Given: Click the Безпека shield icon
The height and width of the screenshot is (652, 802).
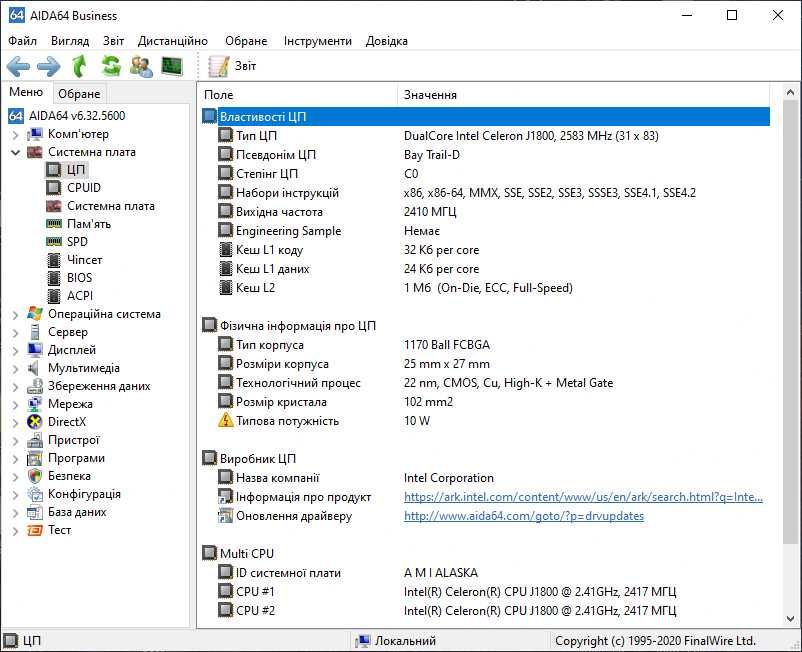Looking at the screenshot, I should (x=35, y=476).
